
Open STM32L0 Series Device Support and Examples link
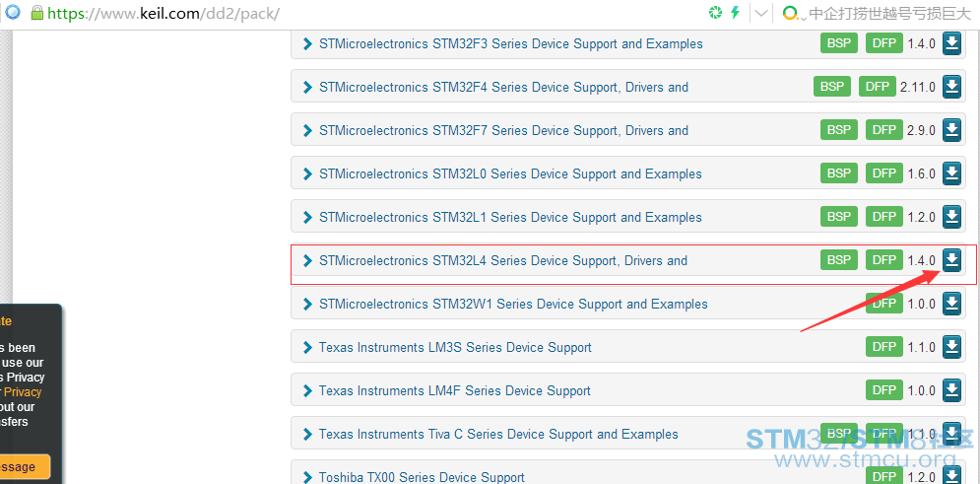click(x=510, y=173)
